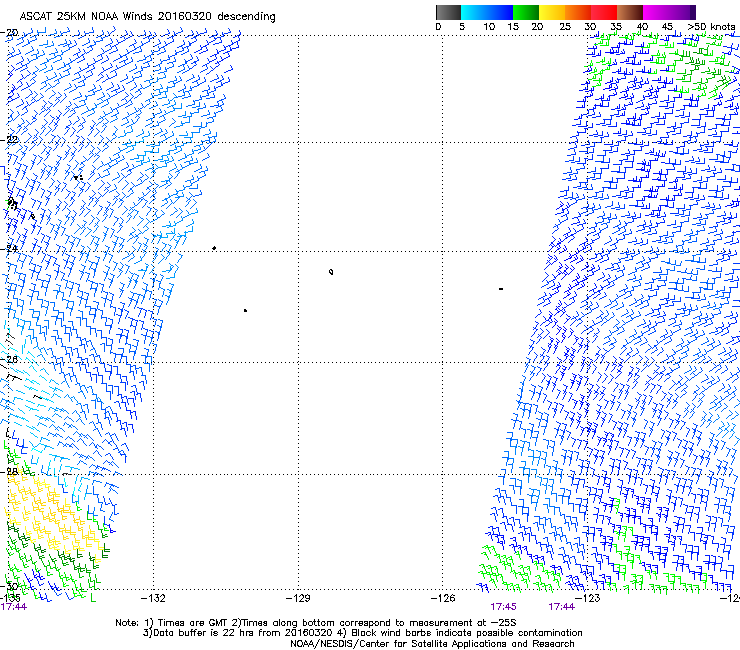Screen dimensions: 740x650
Task: Click the -132 longitude label
Action: (x=153, y=598)
